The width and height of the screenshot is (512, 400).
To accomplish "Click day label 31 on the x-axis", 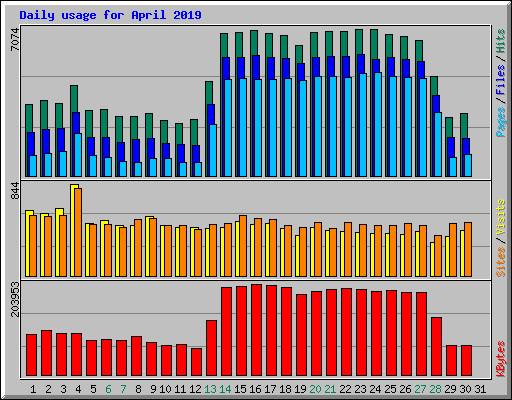I will (x=480, y=389).
